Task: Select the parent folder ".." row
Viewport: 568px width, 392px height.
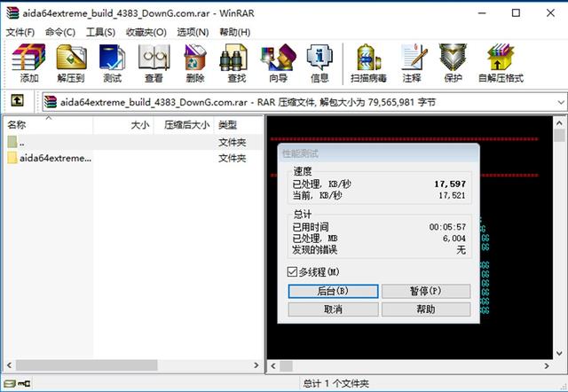Action: coord(134,142)
